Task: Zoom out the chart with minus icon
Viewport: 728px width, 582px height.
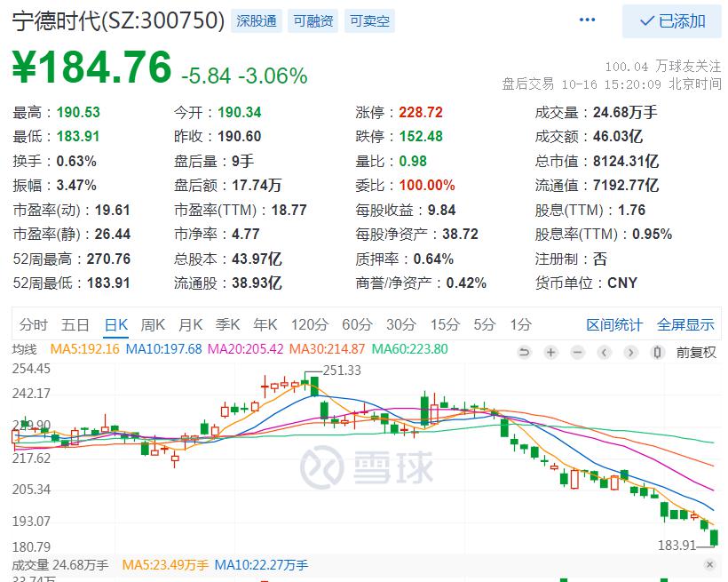Action: click(x=578, y=353)
